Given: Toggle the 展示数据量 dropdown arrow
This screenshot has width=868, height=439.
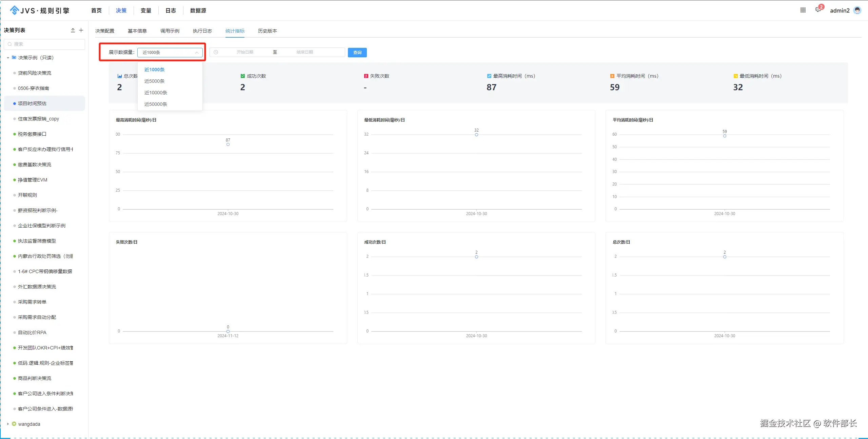Looking at the screenshot, I should 197,53.
